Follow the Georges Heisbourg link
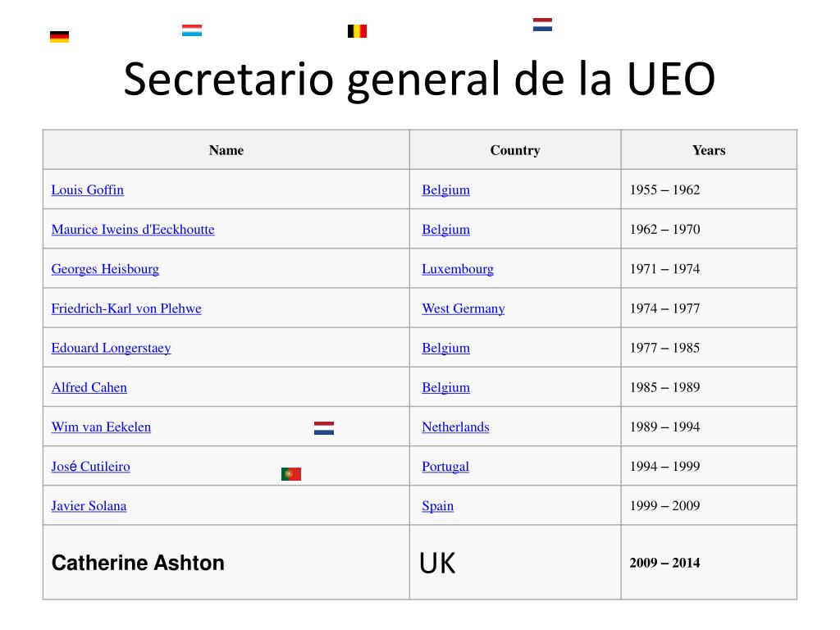840x630 pixels. coord(105,269)
